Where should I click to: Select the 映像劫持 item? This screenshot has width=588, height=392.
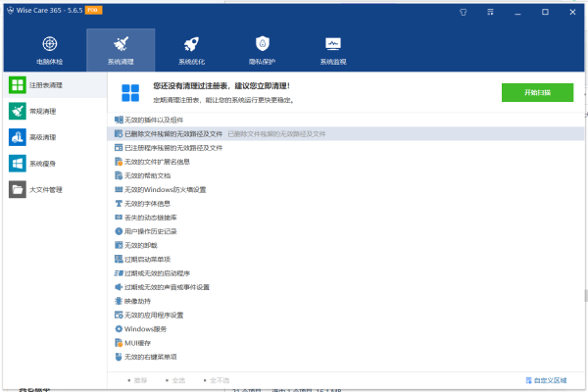click(132, 301)
